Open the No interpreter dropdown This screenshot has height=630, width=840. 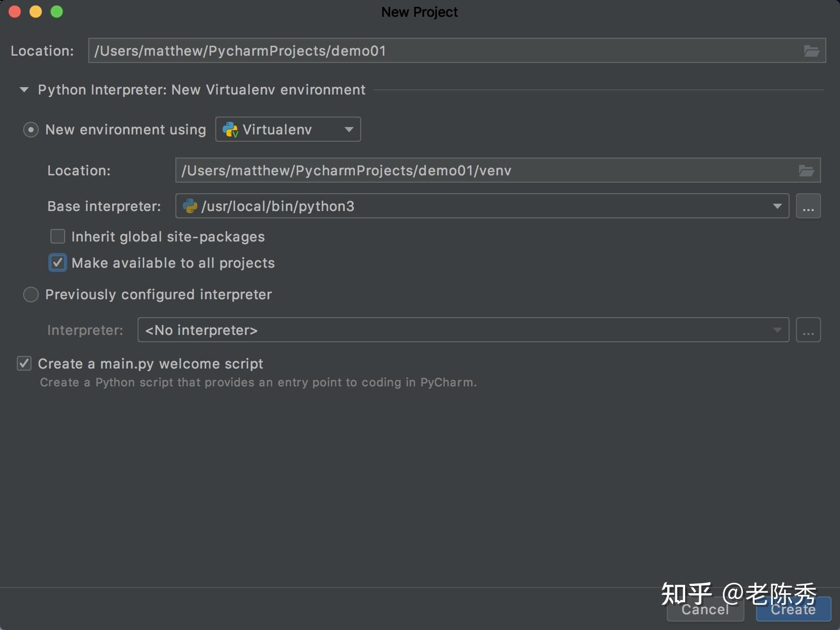tap(778, 330)
